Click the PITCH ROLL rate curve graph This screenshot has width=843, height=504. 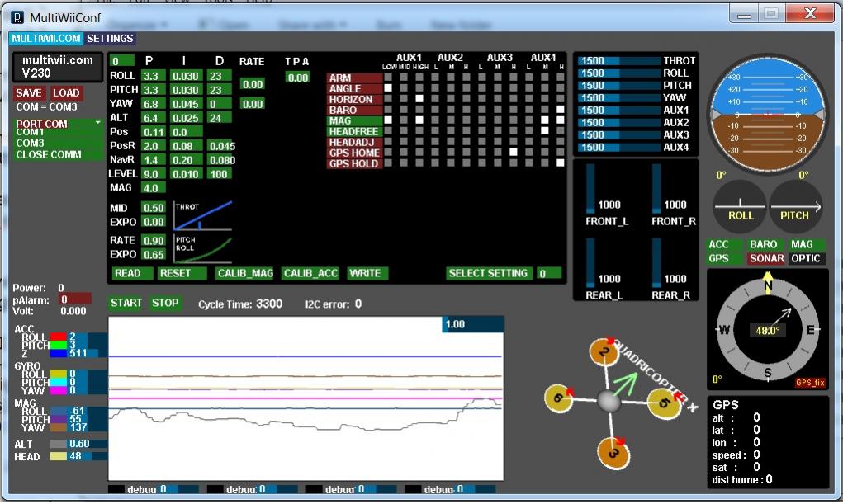[x=202, y=248]
